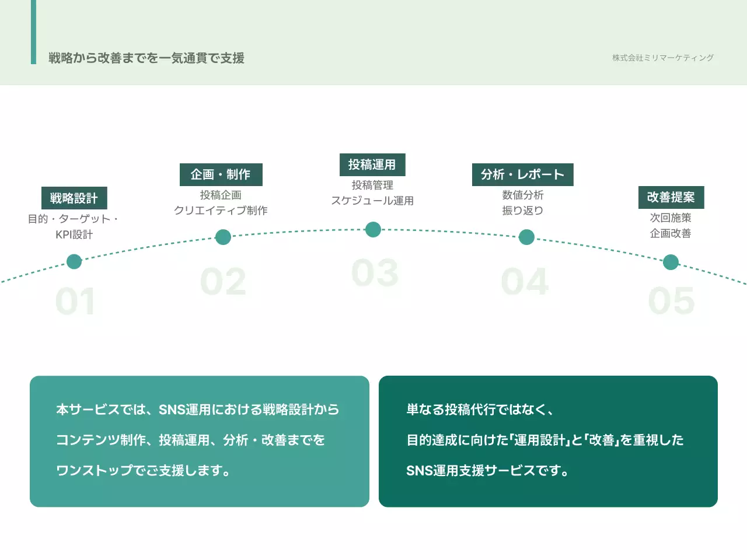
Task: Click the 投稿運用 label box
Action: 372,164
